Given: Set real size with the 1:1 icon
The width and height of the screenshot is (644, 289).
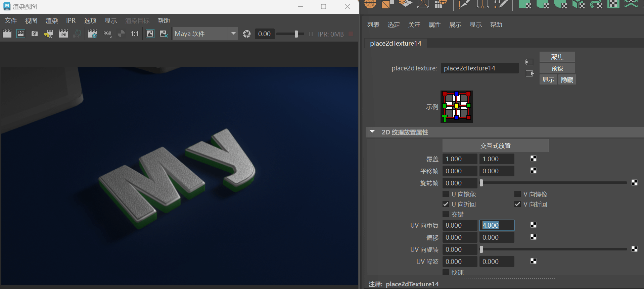Looking at the screenshot, I should (x=135, y=34).
